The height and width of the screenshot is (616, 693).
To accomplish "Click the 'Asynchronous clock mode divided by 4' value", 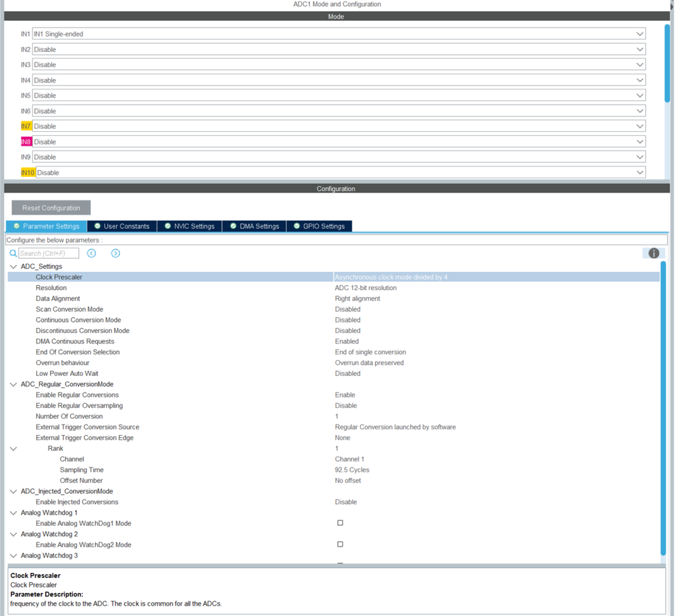I will [x=391, y=277].
